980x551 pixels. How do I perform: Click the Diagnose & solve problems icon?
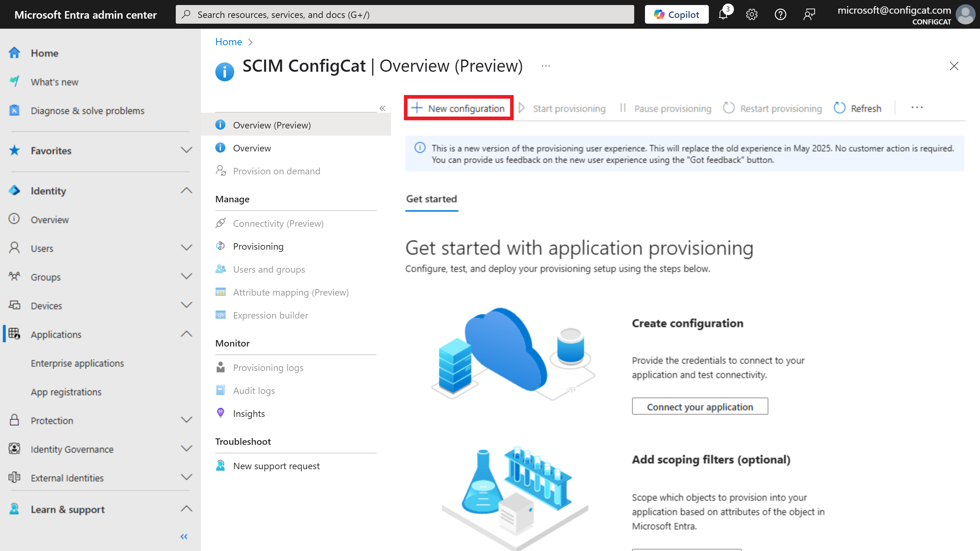(14, 110)
